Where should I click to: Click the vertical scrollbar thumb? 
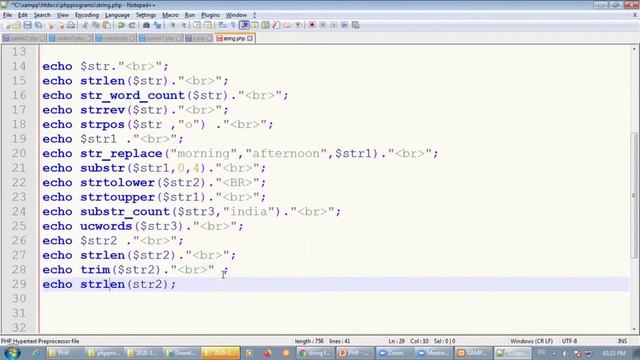(x=634, y=195)
